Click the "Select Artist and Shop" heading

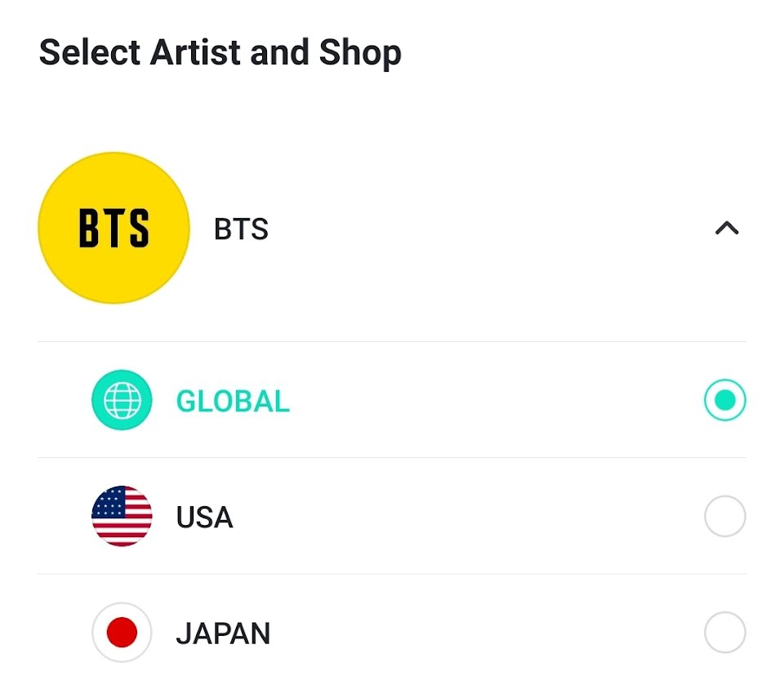click(x=220, y=53)
